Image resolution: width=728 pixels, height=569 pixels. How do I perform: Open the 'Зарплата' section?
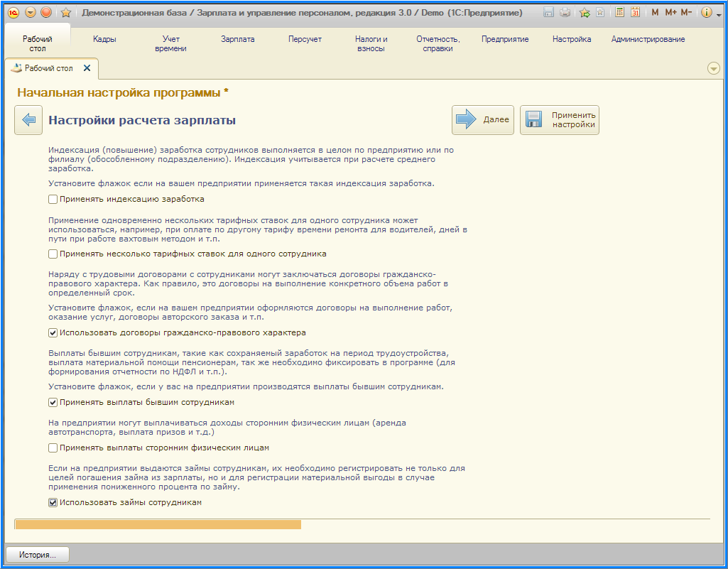click(237, 40)
